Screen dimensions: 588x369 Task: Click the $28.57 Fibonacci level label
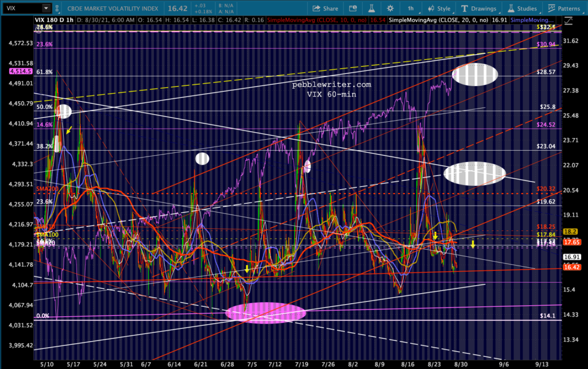[546, 72]
